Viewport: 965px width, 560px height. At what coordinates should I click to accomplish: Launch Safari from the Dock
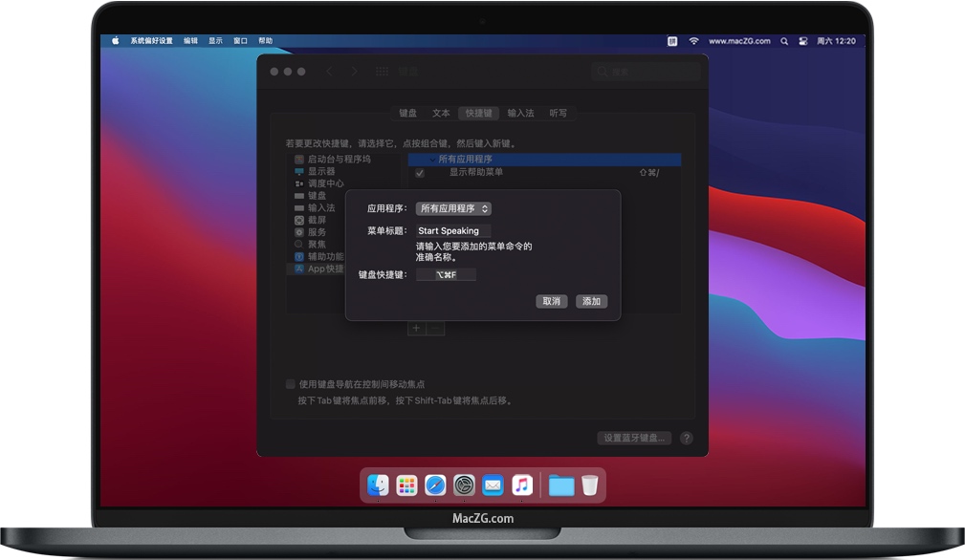[x=435, y=485]
